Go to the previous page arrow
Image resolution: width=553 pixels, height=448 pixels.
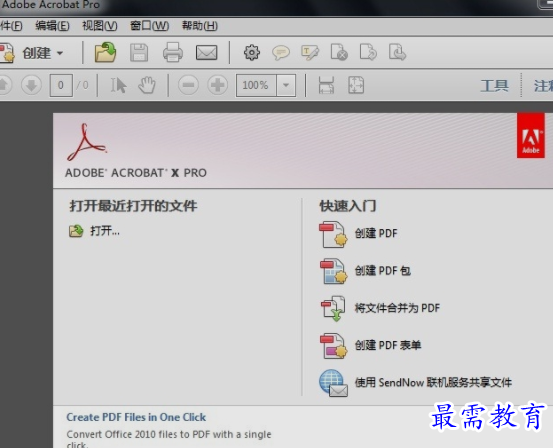click(5, 85)
